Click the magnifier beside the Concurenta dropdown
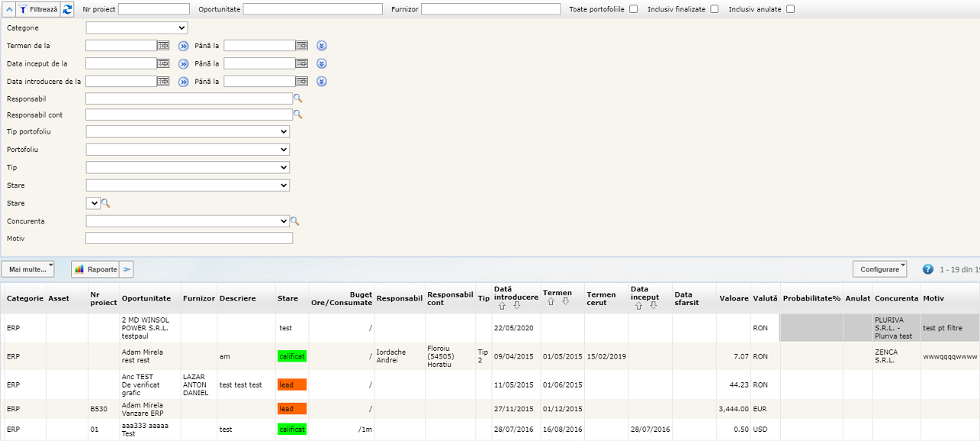The height and width of the screenshot is (441, 980). (295, 221)
